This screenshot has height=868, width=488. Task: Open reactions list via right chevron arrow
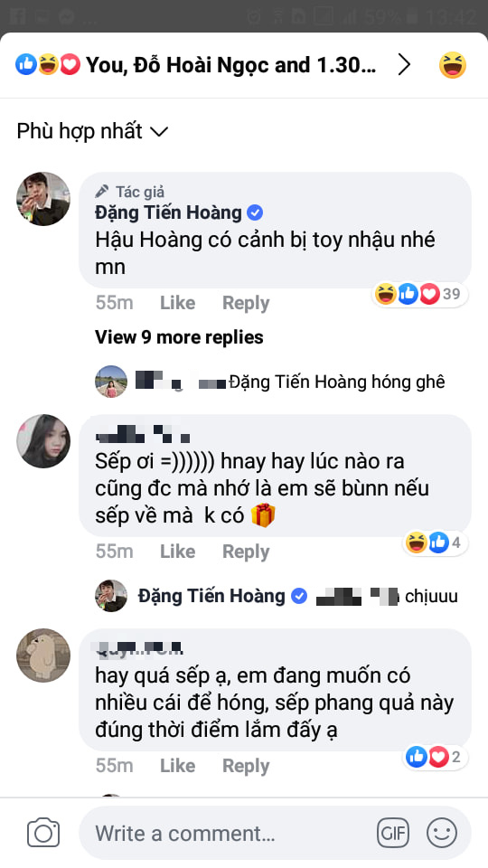(405, 65)
